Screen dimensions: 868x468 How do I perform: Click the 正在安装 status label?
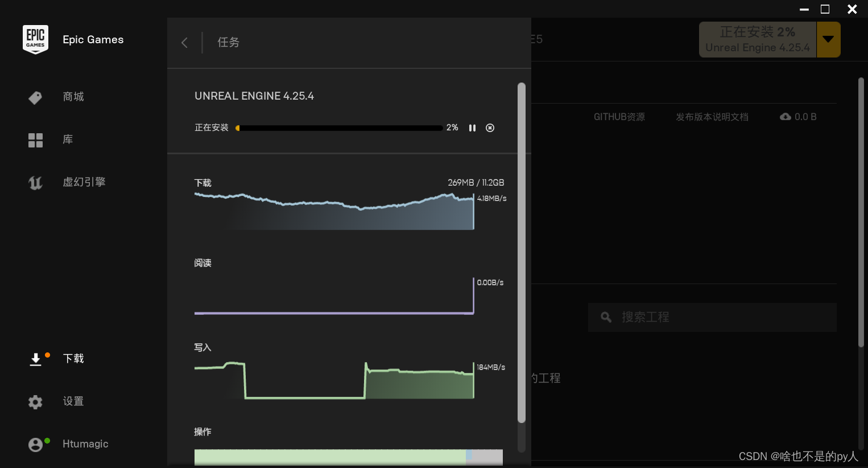tap(212, 128)
